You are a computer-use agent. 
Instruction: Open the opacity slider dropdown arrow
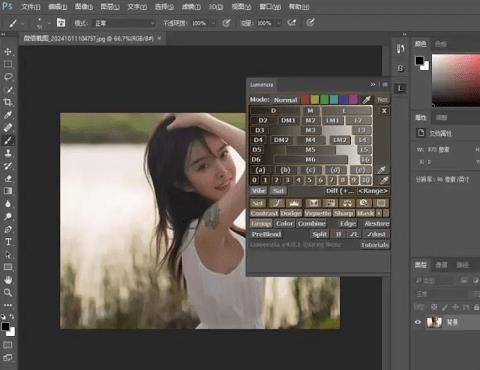214,23
